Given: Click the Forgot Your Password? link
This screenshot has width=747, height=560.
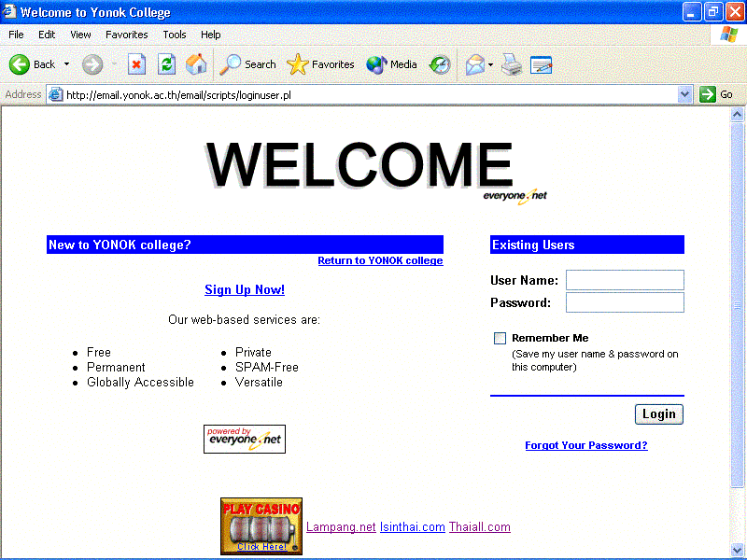Looking at the screenshot, I should (585, 446).
